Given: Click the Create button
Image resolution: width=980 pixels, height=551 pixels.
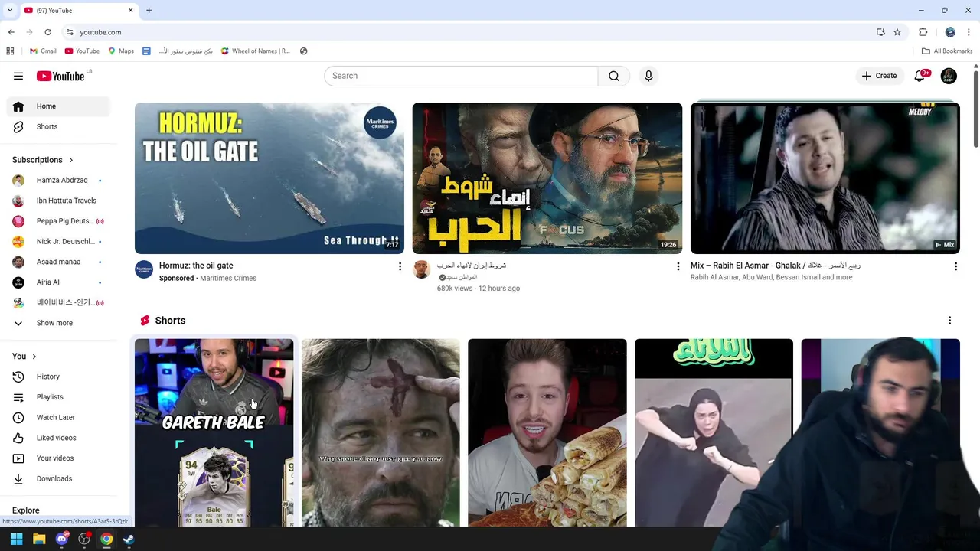Looking at the screenshot, I should click(878, 76).
